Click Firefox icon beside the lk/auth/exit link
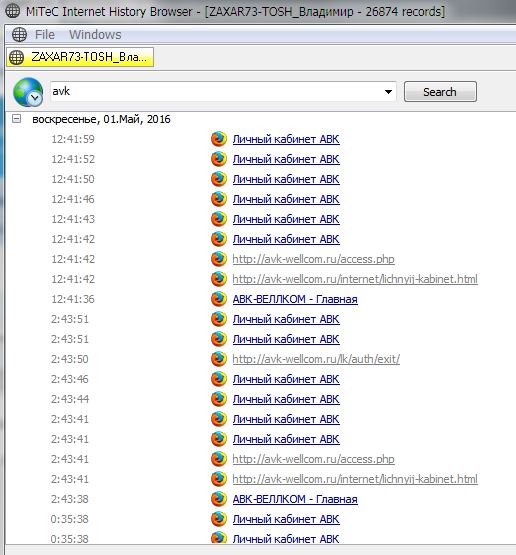Screen dimensions: 516x555 tap(219, 359)
